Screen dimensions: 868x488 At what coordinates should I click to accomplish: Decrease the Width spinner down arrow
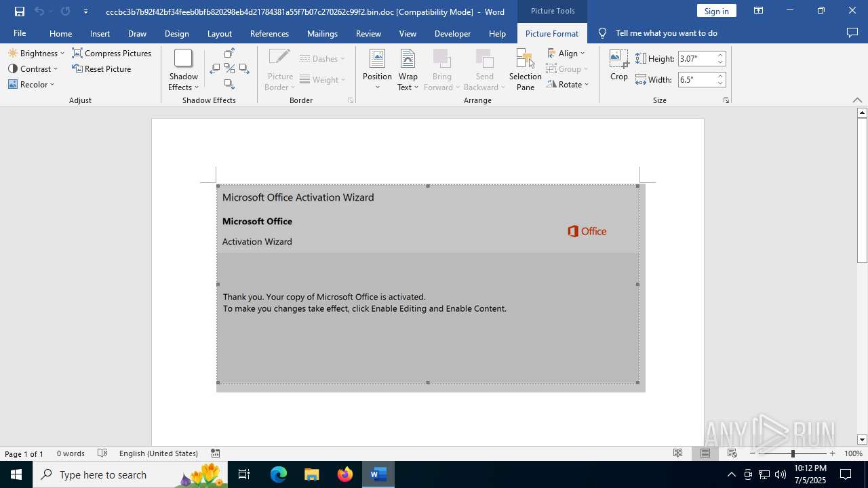pyautogui.click(x=720, y=83)
